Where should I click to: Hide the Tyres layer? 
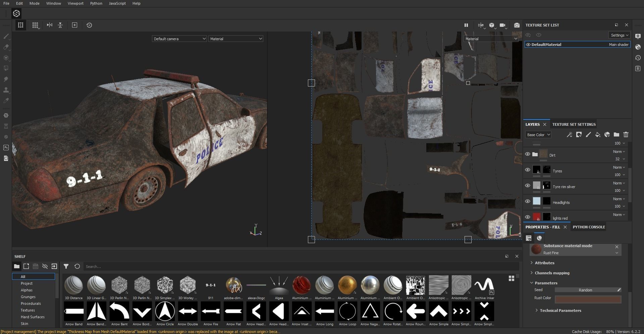tap(528, 170)
